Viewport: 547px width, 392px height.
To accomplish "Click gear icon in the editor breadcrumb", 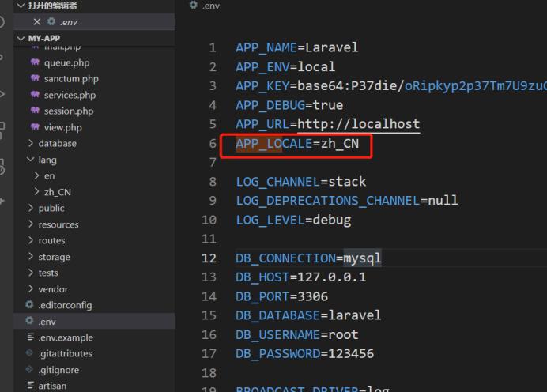I will point(193,5).
